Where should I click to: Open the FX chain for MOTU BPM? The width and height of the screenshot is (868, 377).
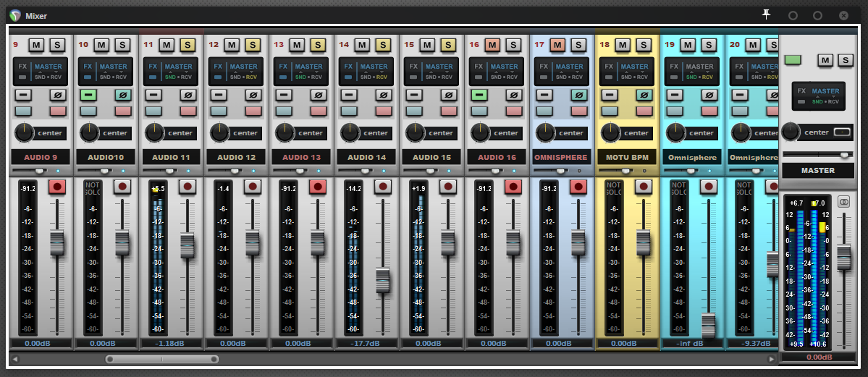(609, 71)
